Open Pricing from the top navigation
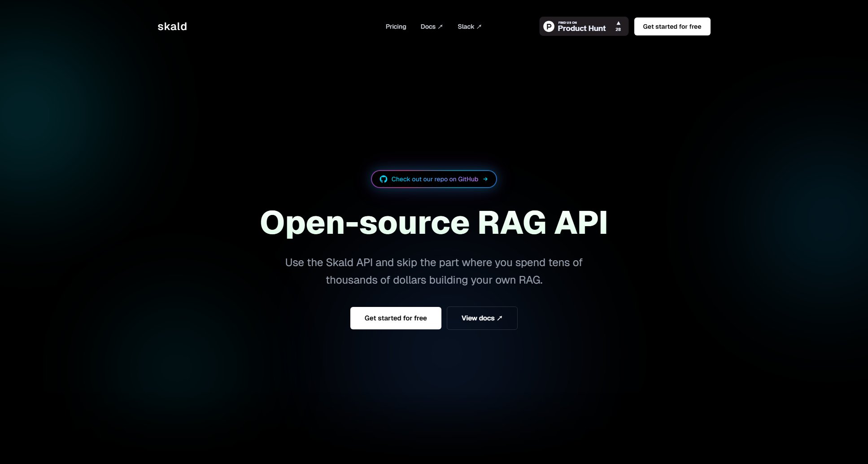 point(396,26)
